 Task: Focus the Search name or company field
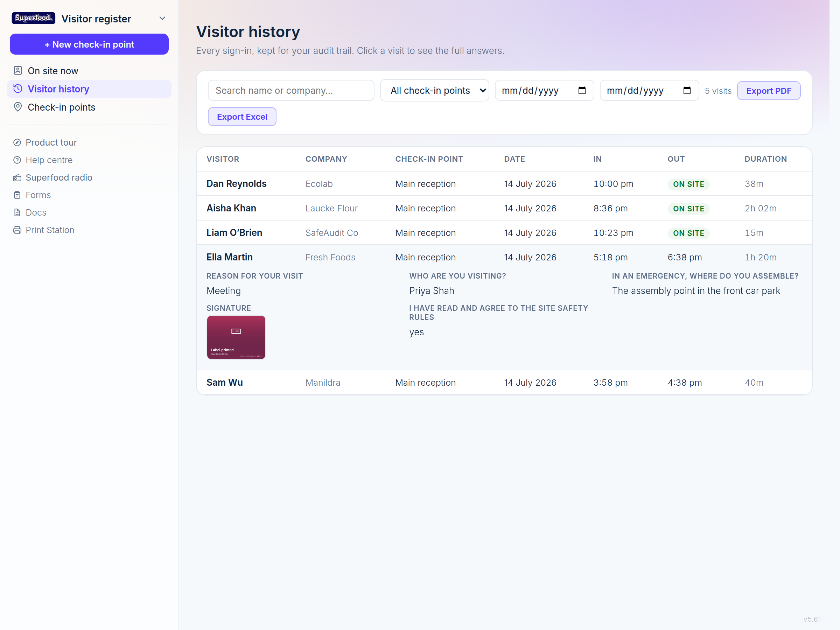pyautogui.click(x=291, y=90)
